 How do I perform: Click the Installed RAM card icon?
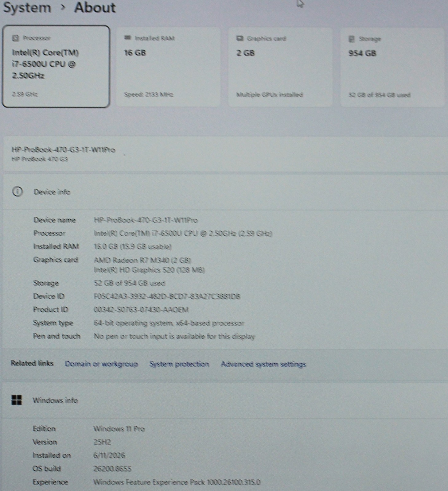coord(127,38)
